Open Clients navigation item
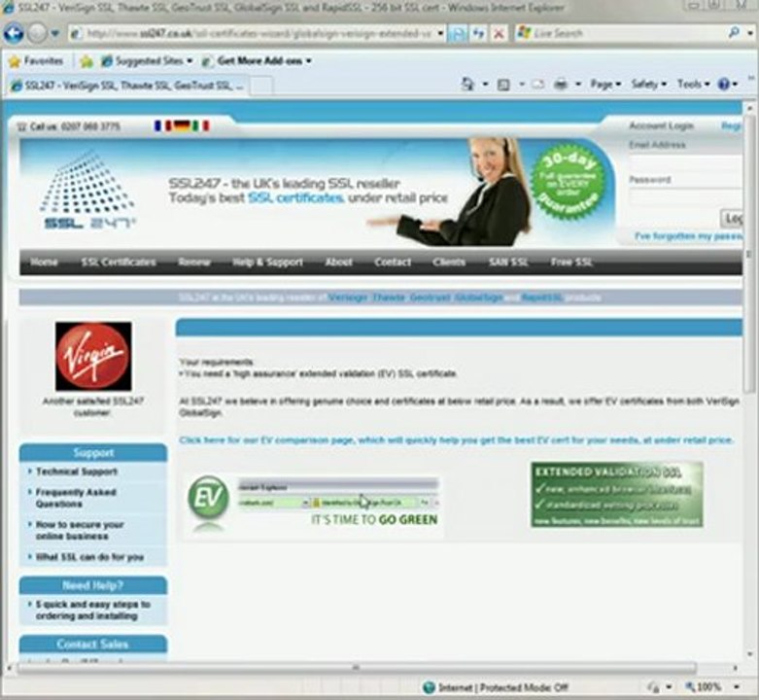 [449, 262]
